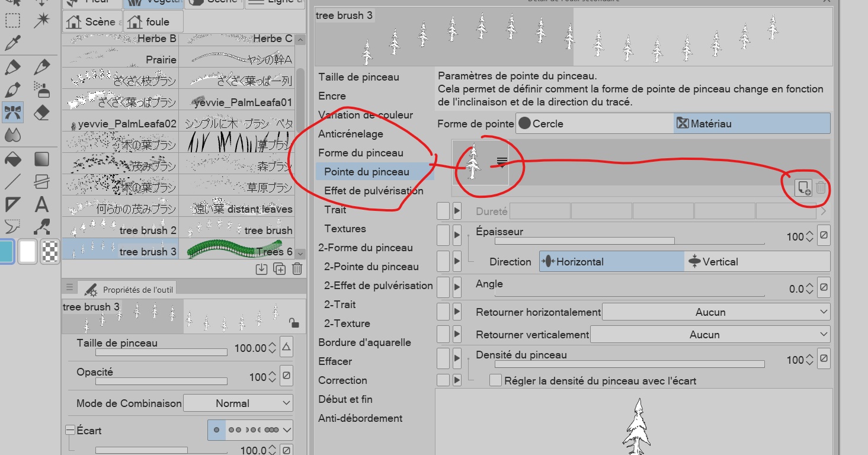Import a sub tool into the list
Image resolution: width=868 pixels, height=455 pixels.
(x=261, y=269)
